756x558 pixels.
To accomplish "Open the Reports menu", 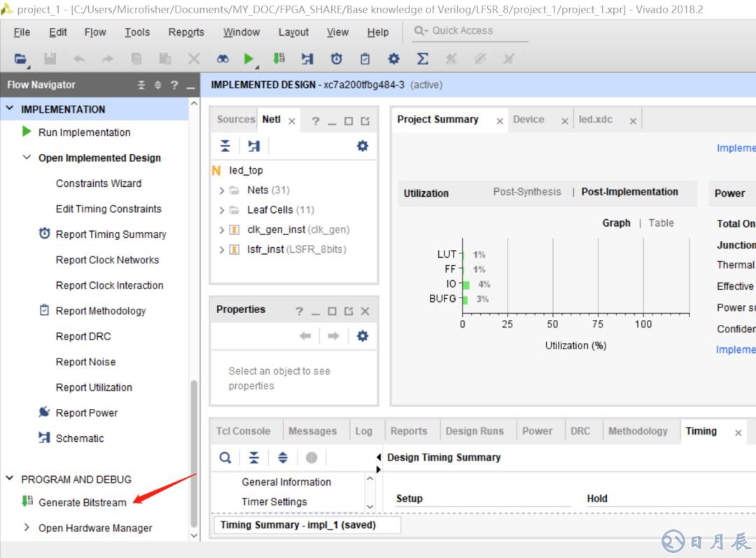I will (186, 32).
